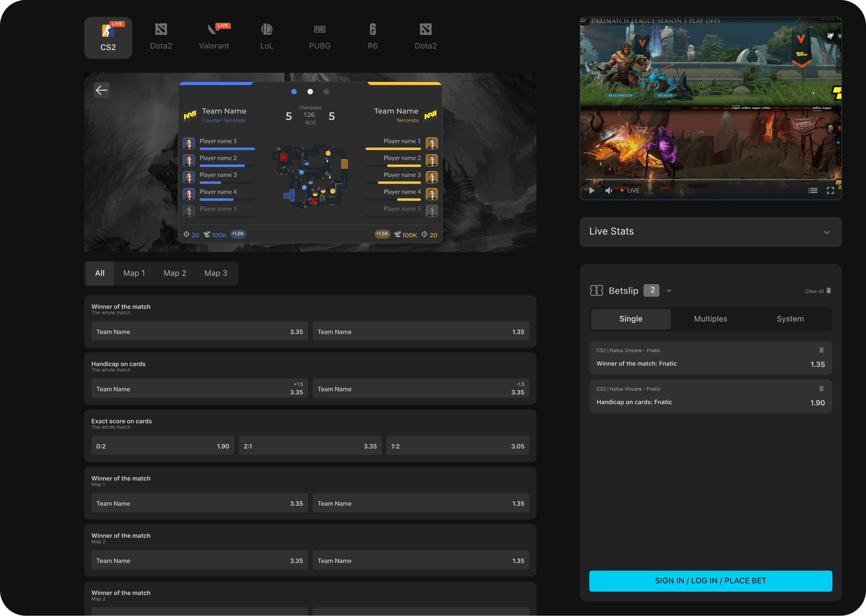Image resolution: width=866 pixels, height=616 pixels.
Task: Click the Live Stats heading text
Action: click(612, 231)
